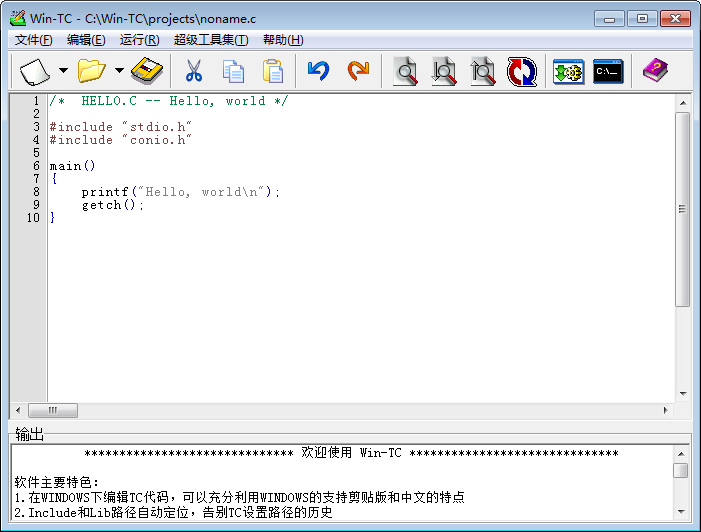Open the 超级工具集(T) menu
This screenshot has width=701, height=532.
coord(211,40)
